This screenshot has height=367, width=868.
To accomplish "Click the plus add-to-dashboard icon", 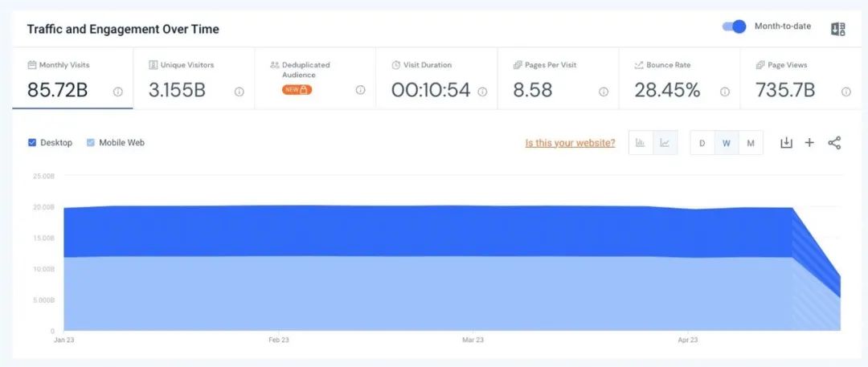I will 809,143.
